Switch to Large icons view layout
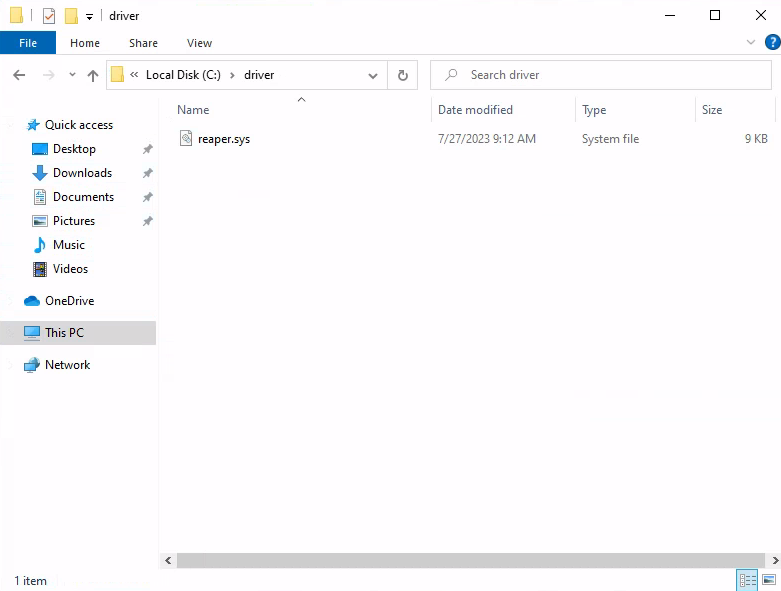 click(769, 580)
